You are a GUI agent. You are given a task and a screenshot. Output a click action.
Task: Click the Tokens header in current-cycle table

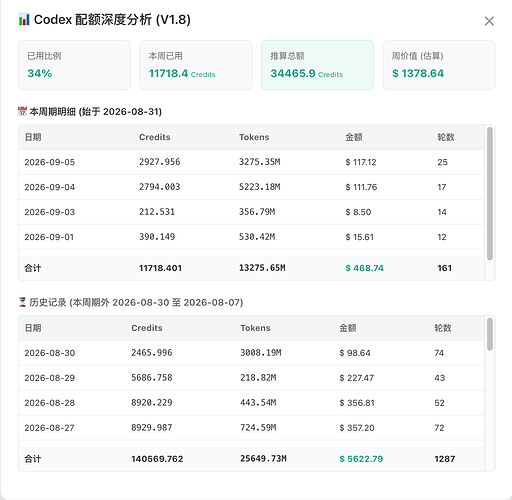pyautogui.click(x=254, y=137)
